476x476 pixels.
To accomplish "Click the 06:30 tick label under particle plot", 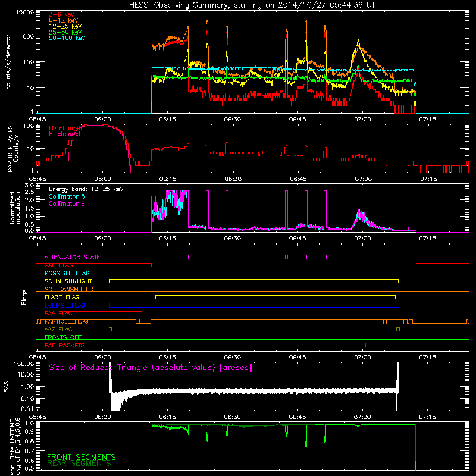I will (233, 179).
